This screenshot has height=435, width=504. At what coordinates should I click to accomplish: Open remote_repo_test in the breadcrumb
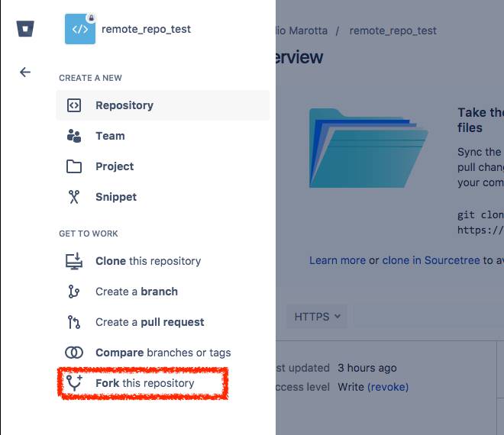393,31
